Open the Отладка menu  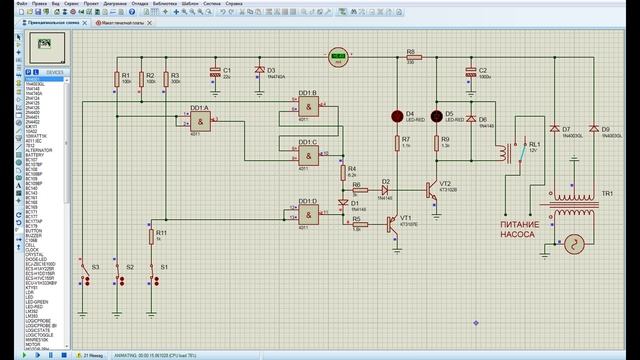140,3
